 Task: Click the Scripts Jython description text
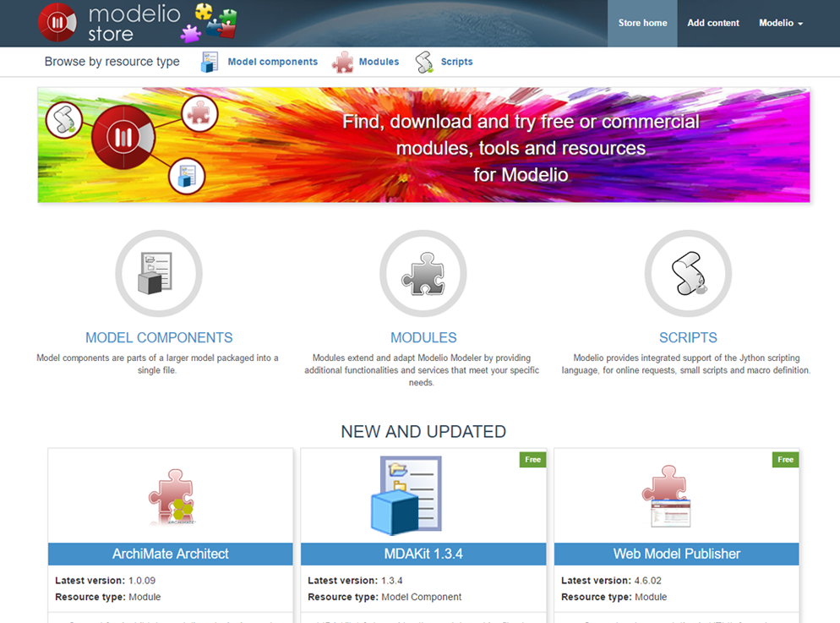click(x=686, y=364)
